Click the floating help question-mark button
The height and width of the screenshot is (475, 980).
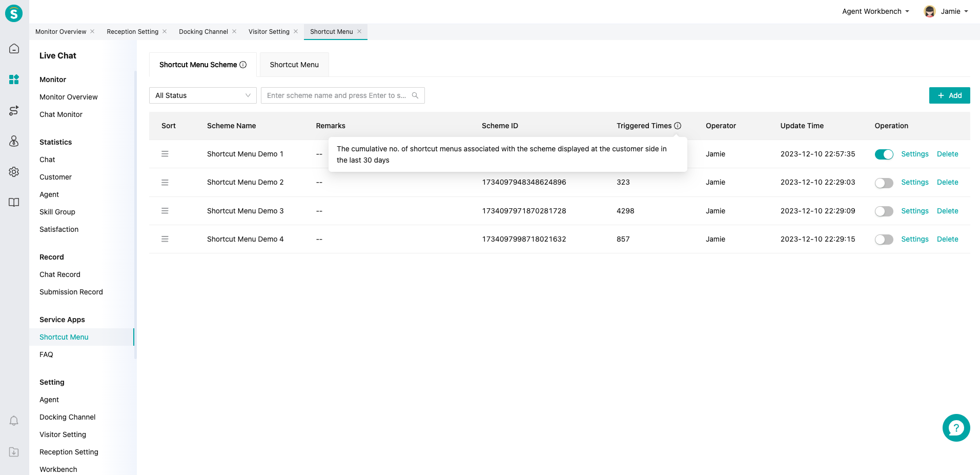[x=956, y=428]
